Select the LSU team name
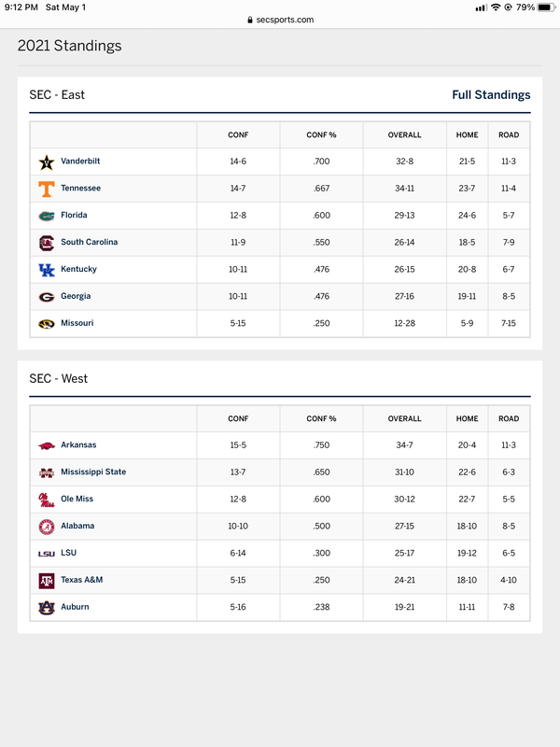 (68, 554)
